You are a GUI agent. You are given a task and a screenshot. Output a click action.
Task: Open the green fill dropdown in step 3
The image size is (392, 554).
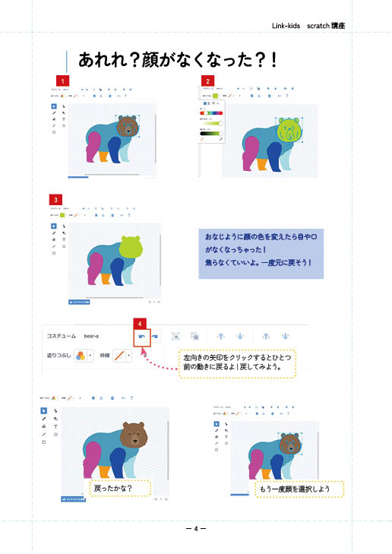click(x=62, y=215)
